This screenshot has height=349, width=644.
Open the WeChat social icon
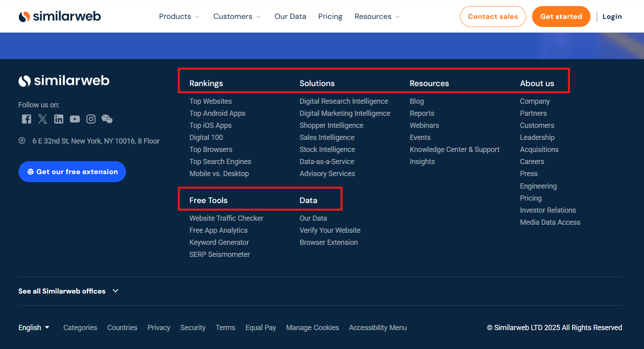pos(107,119)
